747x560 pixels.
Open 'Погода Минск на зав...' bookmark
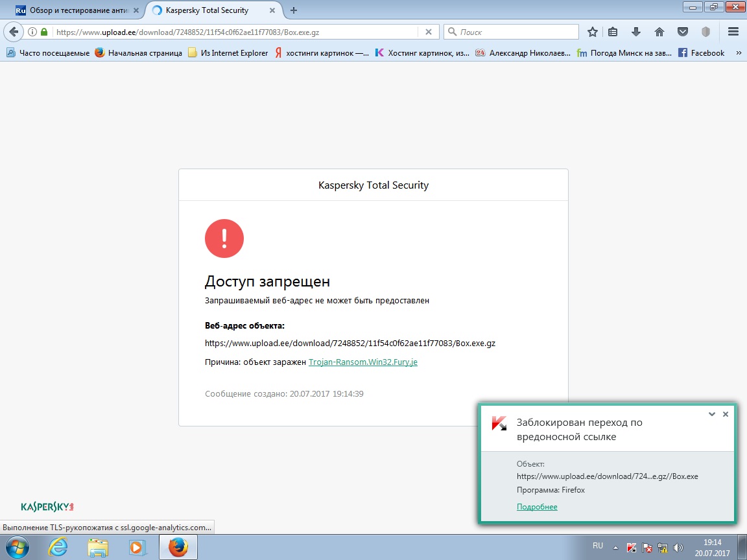click(x=624, y=53)
